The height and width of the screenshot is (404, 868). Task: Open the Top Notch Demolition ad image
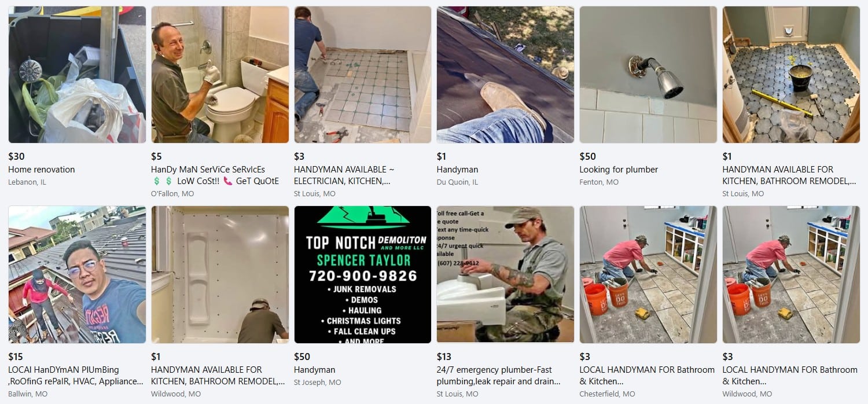coord(363,274)
